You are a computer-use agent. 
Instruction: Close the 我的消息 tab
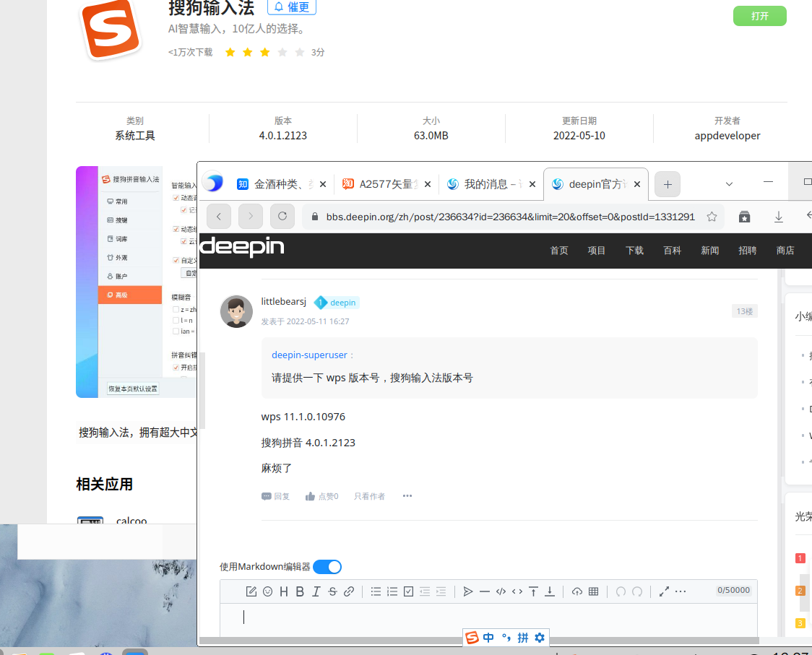532,184
